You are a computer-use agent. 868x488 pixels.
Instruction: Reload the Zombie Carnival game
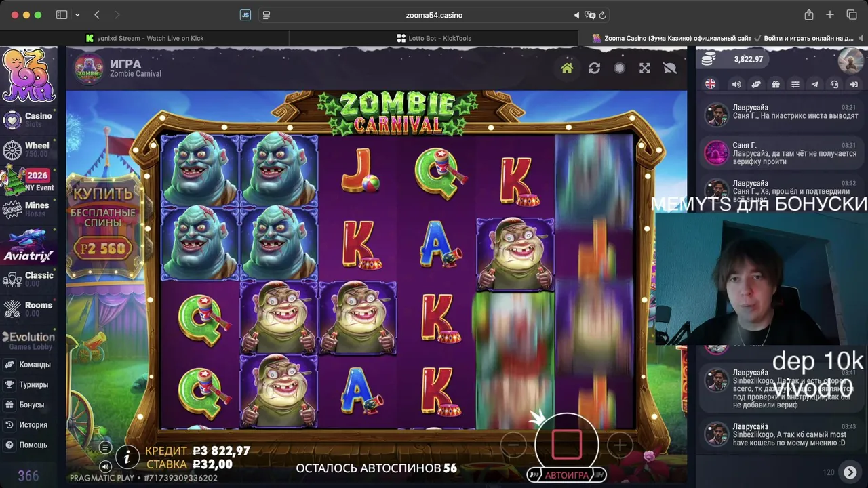[594, 68]
